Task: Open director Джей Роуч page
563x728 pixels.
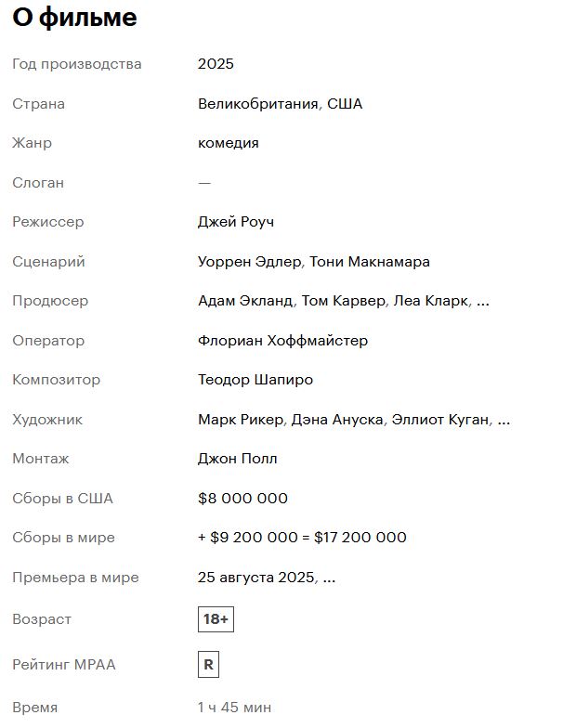Action: [236, 222]
